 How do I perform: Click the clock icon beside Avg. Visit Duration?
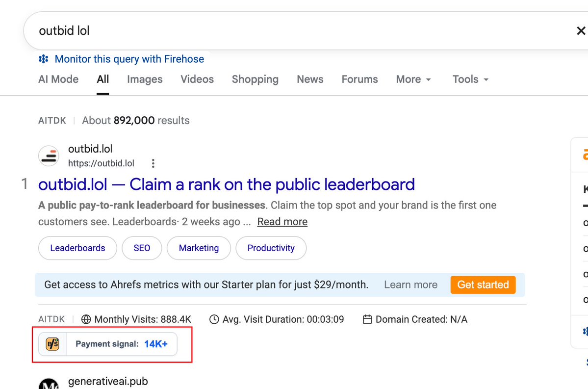pyautogui.click(x=214, y=319)
